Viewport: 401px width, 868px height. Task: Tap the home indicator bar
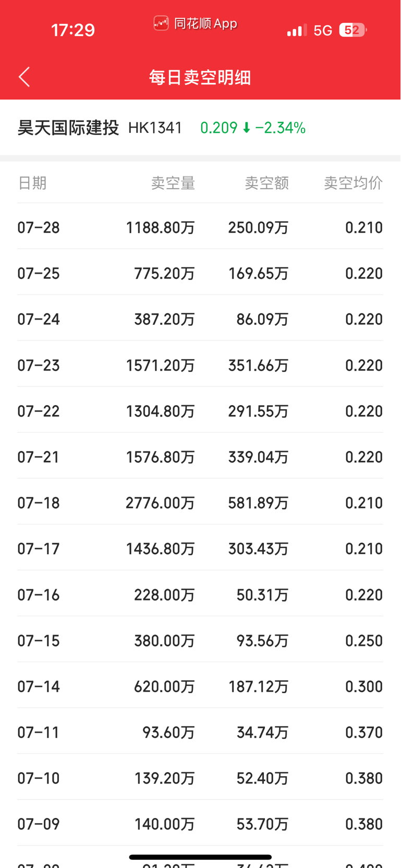(x=200, y=857)
